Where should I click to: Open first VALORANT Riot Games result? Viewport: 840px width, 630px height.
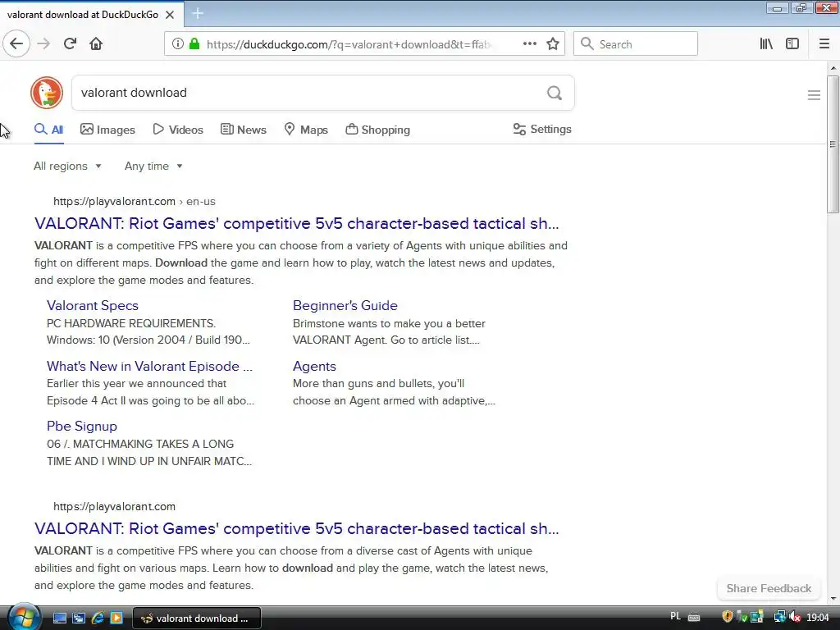tap(296, 223)
